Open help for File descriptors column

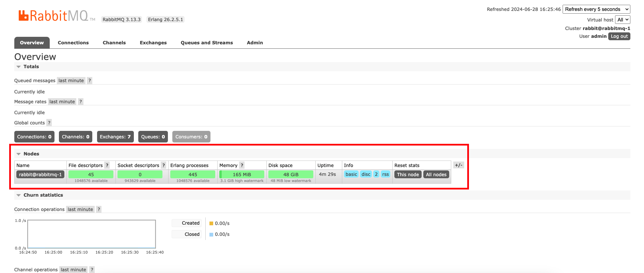(x=107, y=165)
